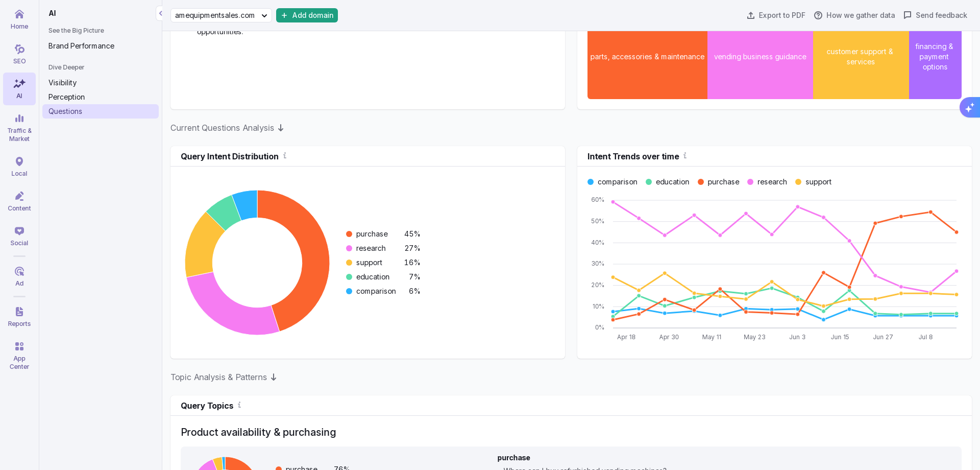Open the Content toolkit icon
Screen dimensions: 980x470
pyautogui.click(x=19, y=201)
